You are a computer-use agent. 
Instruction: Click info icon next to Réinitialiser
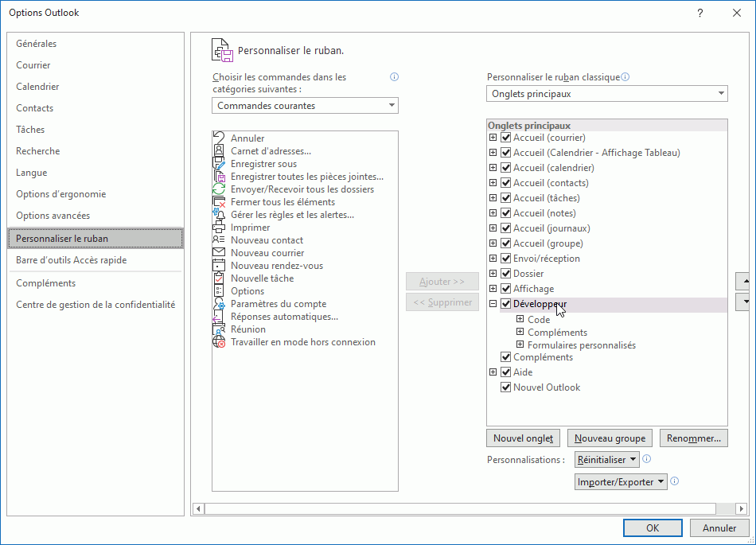[x=647, y=459]
